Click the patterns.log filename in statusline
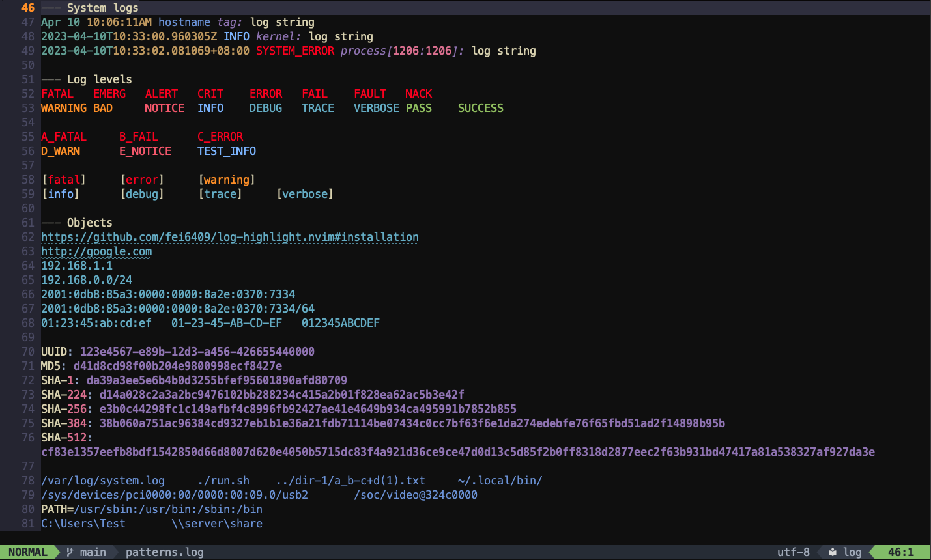Screen dimensions: 931x560 [165, 552]
